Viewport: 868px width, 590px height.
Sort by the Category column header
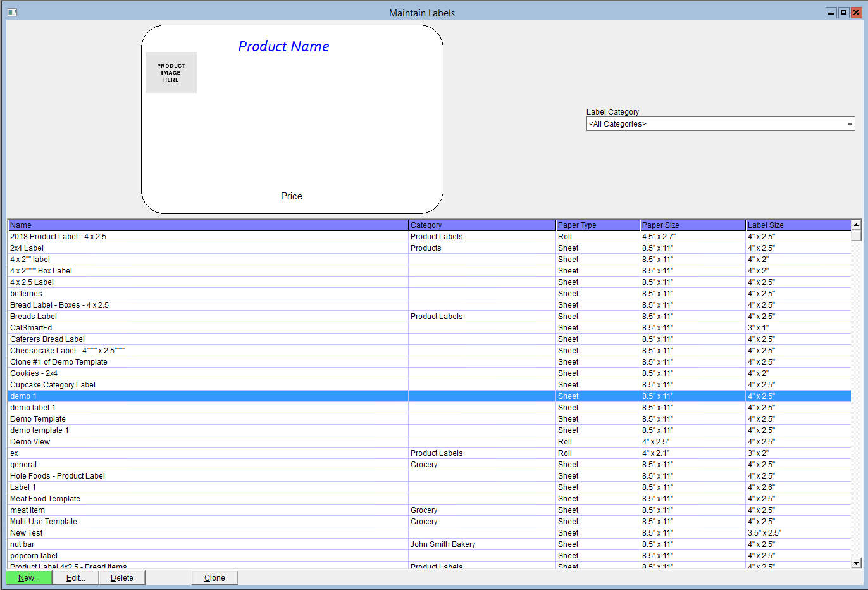point(482,225)
